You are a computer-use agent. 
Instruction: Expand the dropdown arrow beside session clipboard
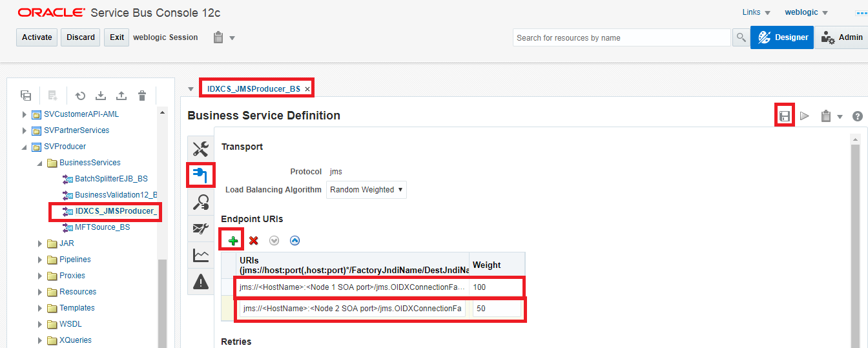[232, 38]
